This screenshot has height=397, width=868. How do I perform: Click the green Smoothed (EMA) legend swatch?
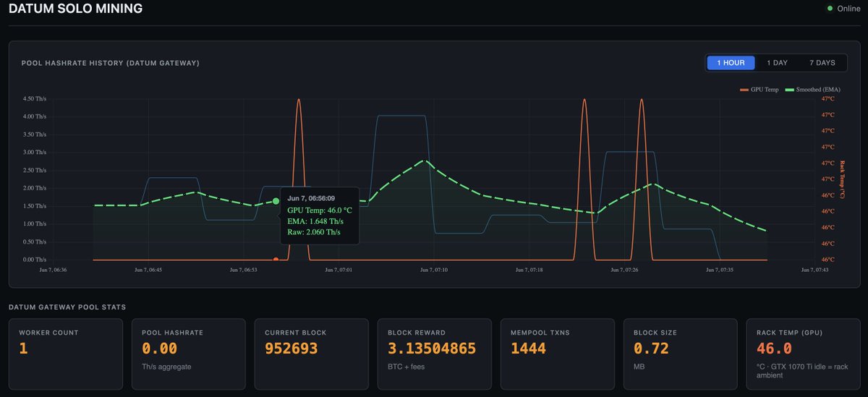click(789, 90)
